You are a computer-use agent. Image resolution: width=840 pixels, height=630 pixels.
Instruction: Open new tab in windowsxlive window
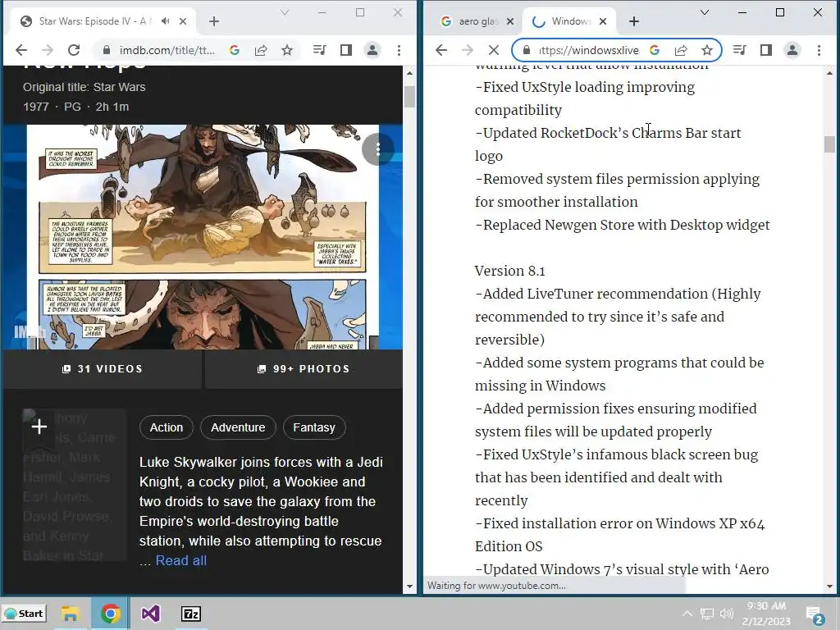[x=634, y=21]
